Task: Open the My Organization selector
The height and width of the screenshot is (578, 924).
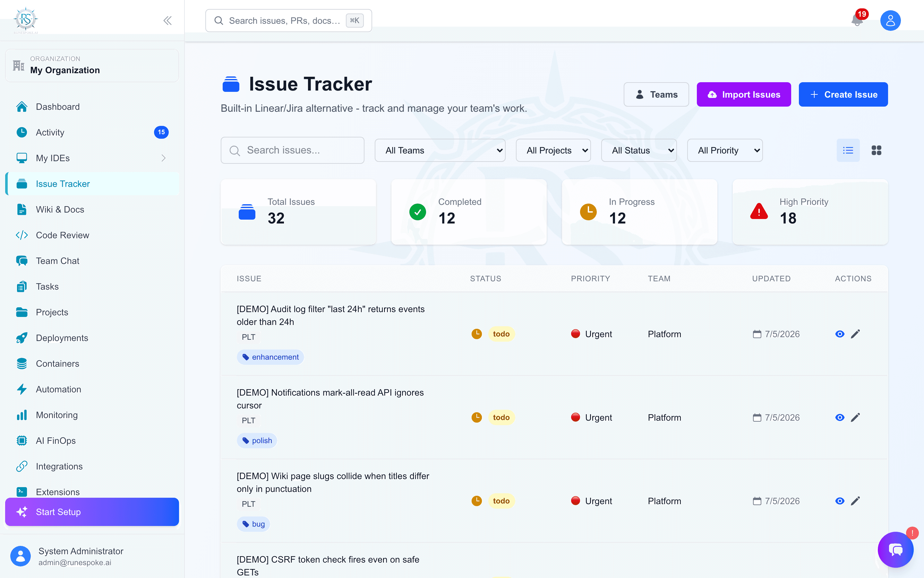Action: 92,65
